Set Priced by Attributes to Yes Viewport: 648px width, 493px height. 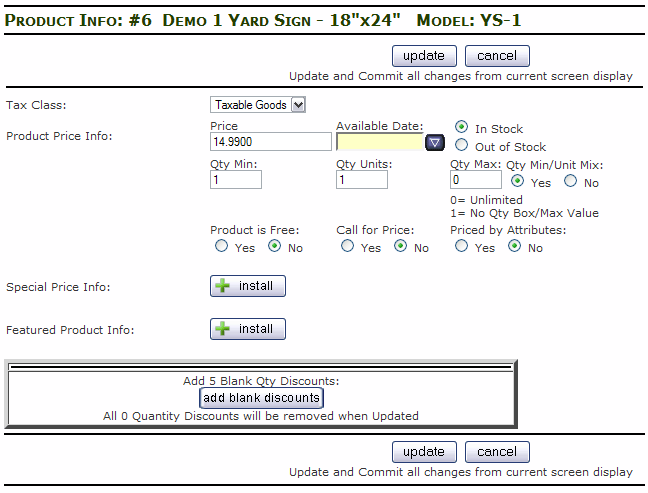pyautogui.click(x=462, y=246)
